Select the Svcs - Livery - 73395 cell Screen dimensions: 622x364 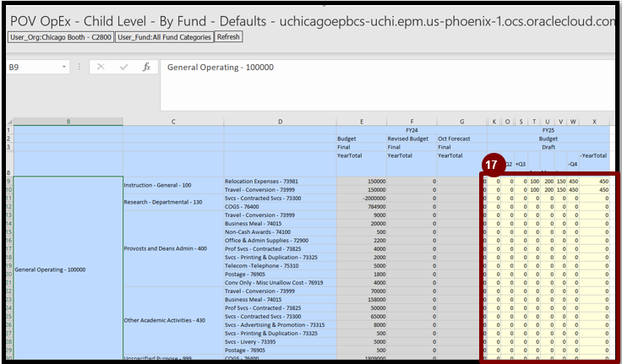coord(280,342)
